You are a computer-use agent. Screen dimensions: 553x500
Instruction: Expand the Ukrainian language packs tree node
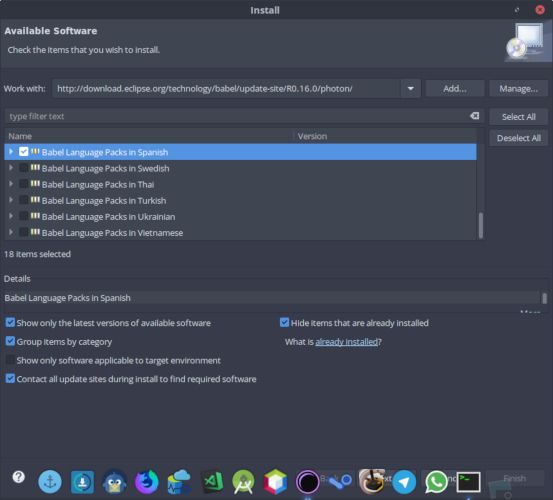[x=11, y=216]
